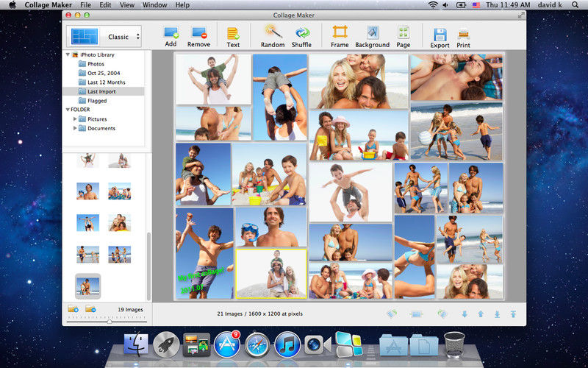
Task: Send the photo to the very back
Action: point(497,314)
